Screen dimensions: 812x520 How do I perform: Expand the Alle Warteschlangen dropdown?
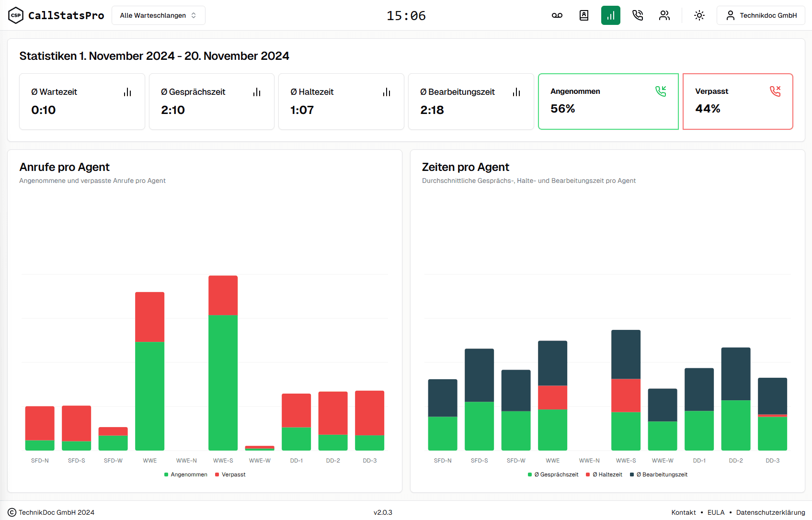[x=158, y=15]
